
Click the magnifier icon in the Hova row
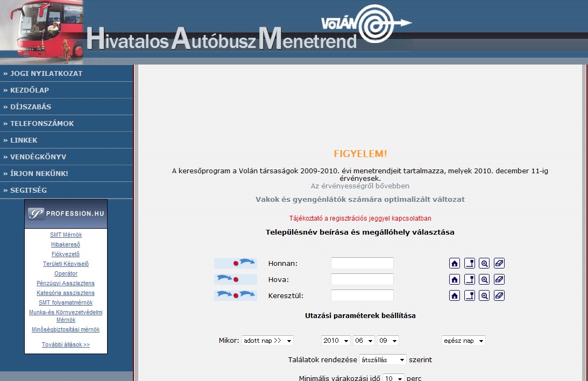484,280
